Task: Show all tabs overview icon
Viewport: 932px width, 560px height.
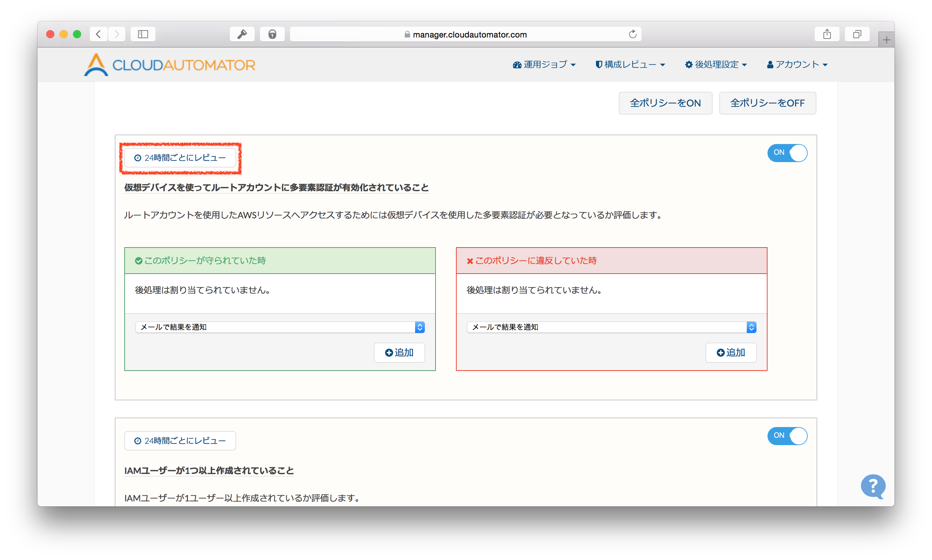Action: coord(857,34)
